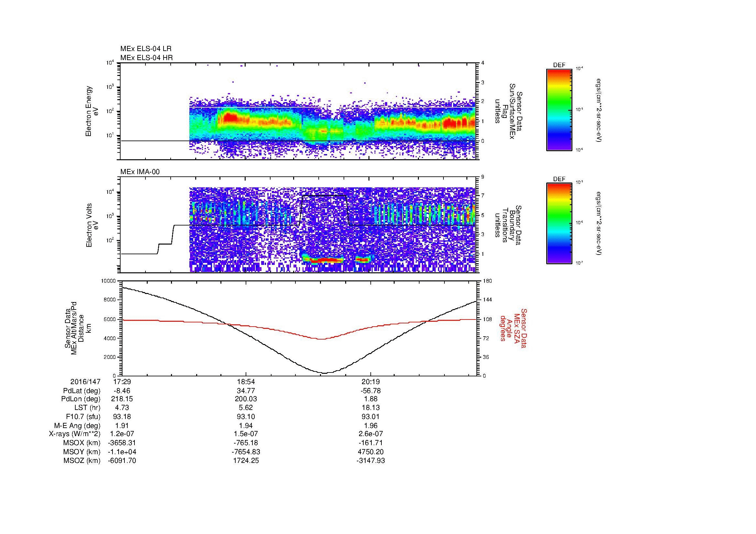Click the X-rays value '2.6e-07'
Image resolution: width=756 pixels, height=534 pixels.
point(370,434)
